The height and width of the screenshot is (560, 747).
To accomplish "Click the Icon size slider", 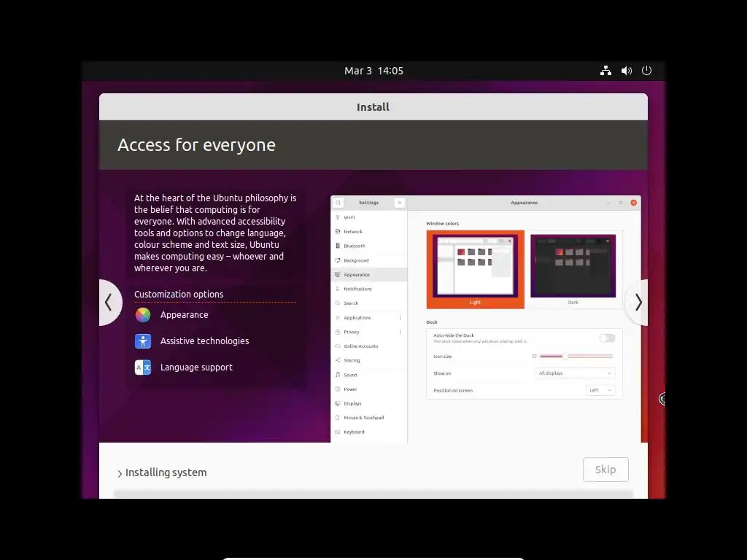I will point(576,356).
